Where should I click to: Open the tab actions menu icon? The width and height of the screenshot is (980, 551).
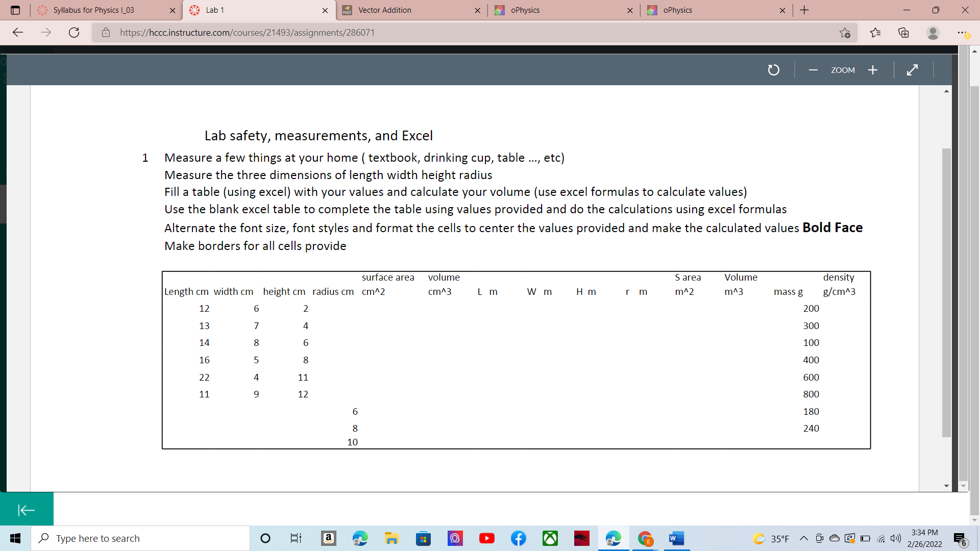coord(15,10)
